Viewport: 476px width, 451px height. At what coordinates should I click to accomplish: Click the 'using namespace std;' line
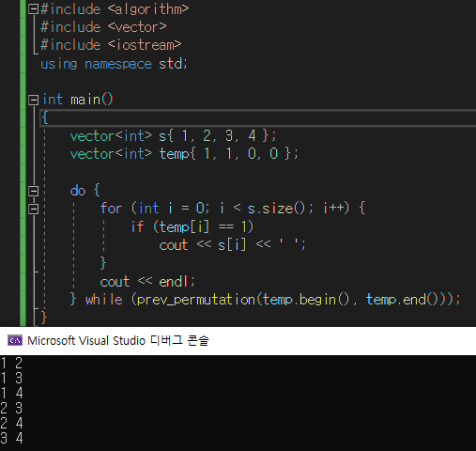[x=114, y=64]
